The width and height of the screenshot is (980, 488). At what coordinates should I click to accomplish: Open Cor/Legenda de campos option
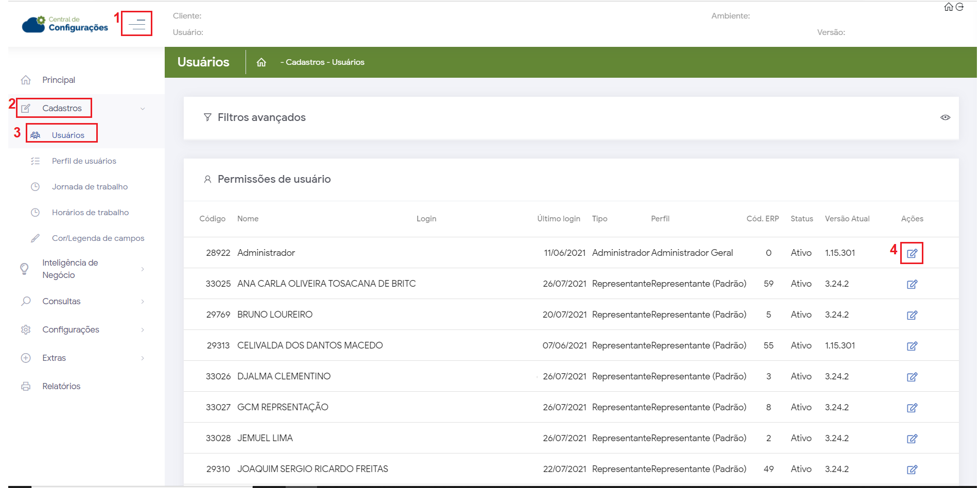98,238
